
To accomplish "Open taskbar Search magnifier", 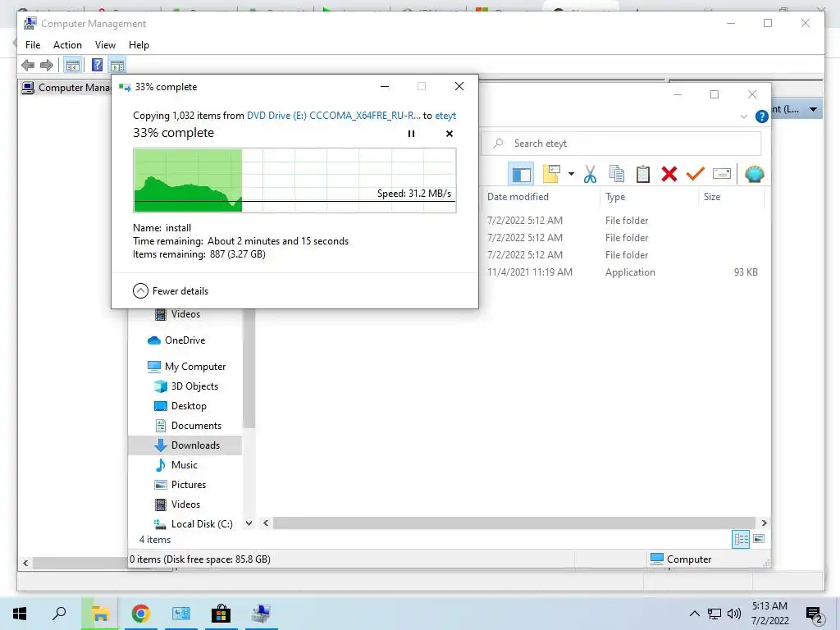I will click(x=59, y=614).
